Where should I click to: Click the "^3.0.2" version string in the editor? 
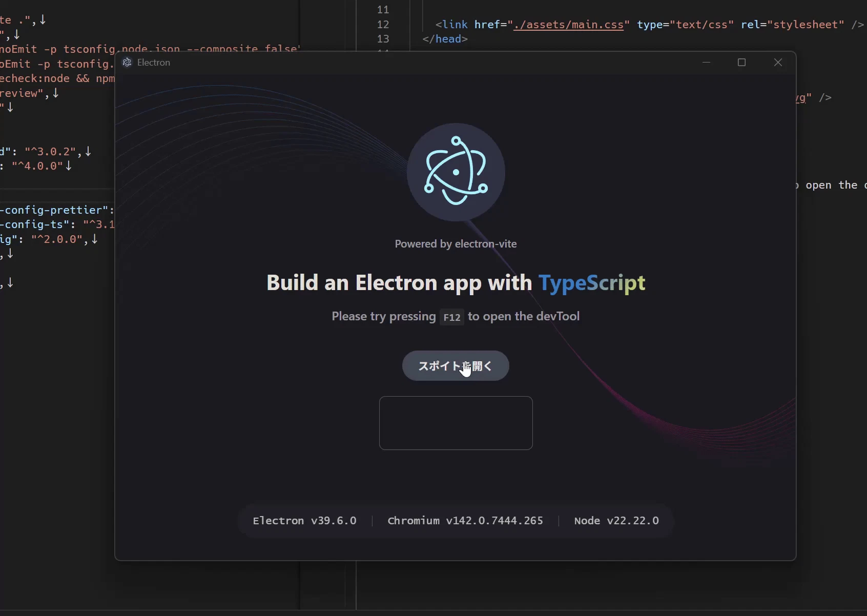pos(50,152)
